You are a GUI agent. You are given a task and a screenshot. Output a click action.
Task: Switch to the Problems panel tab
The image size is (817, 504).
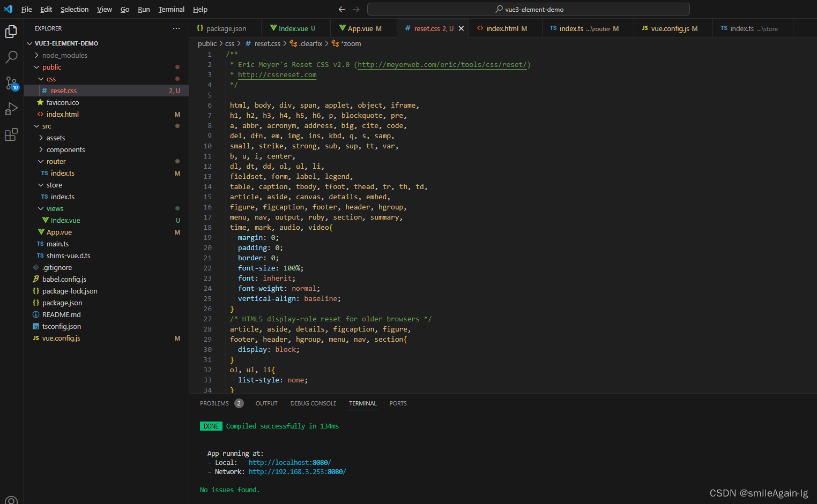click(214, 403)
